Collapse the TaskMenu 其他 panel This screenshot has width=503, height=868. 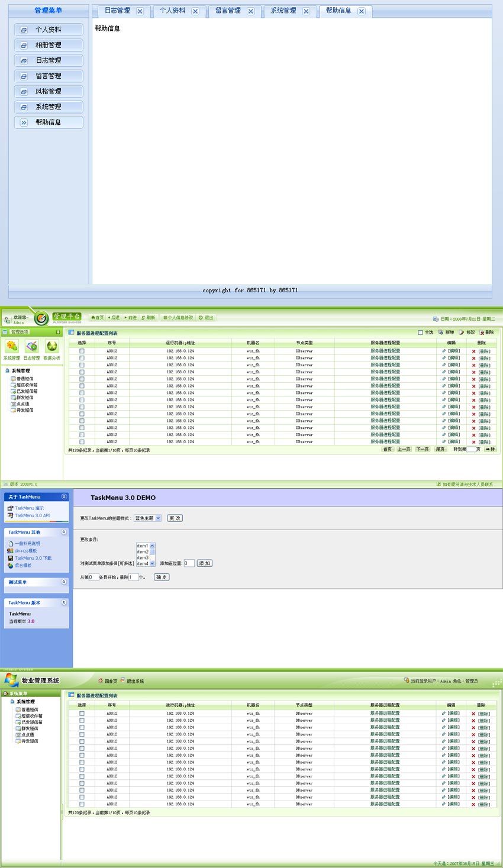tap(64, 532)
